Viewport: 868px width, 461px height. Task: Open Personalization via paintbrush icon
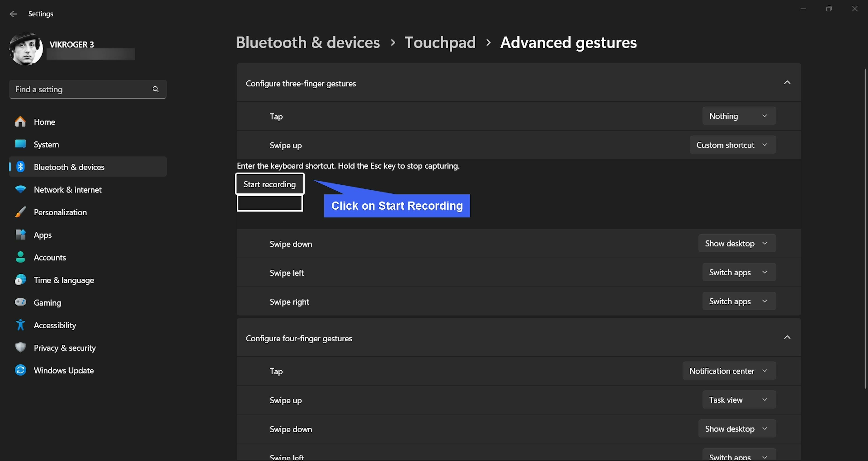point(20,212)
